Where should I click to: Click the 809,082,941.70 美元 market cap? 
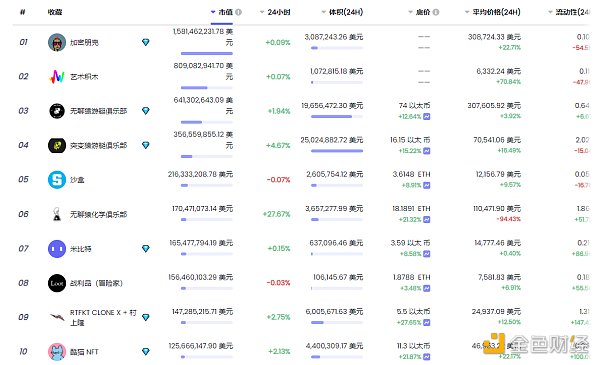pyautogui.click(x=203, y=71)
